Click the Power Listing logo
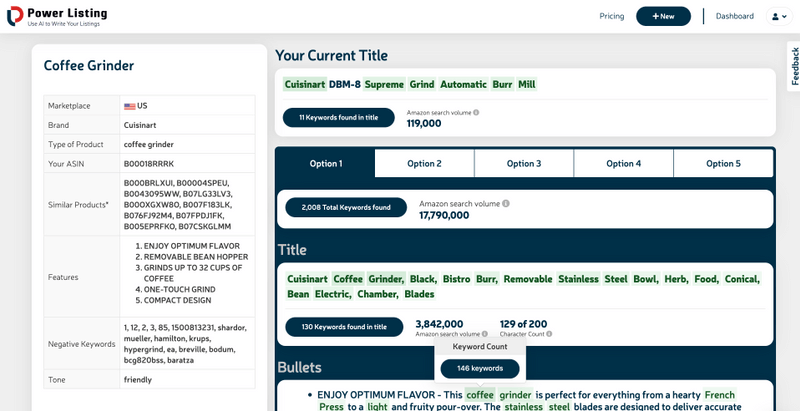 [x=57, y=16]
